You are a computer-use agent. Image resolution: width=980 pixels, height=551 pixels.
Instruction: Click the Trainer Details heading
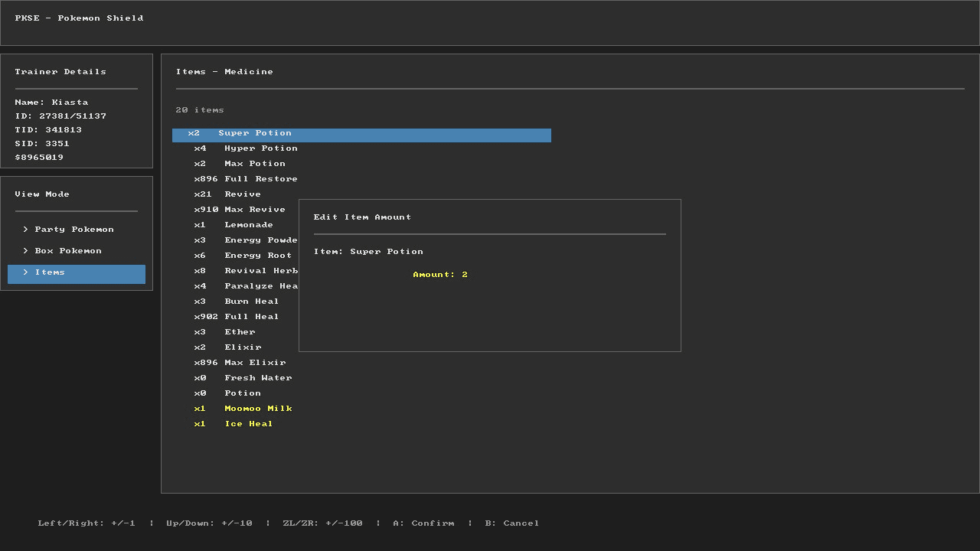[x=60, y=72]
